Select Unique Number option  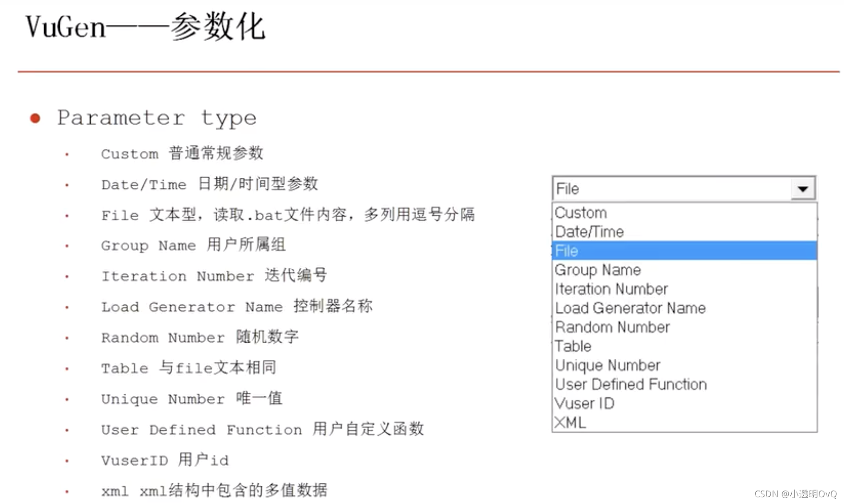[608, 365]
